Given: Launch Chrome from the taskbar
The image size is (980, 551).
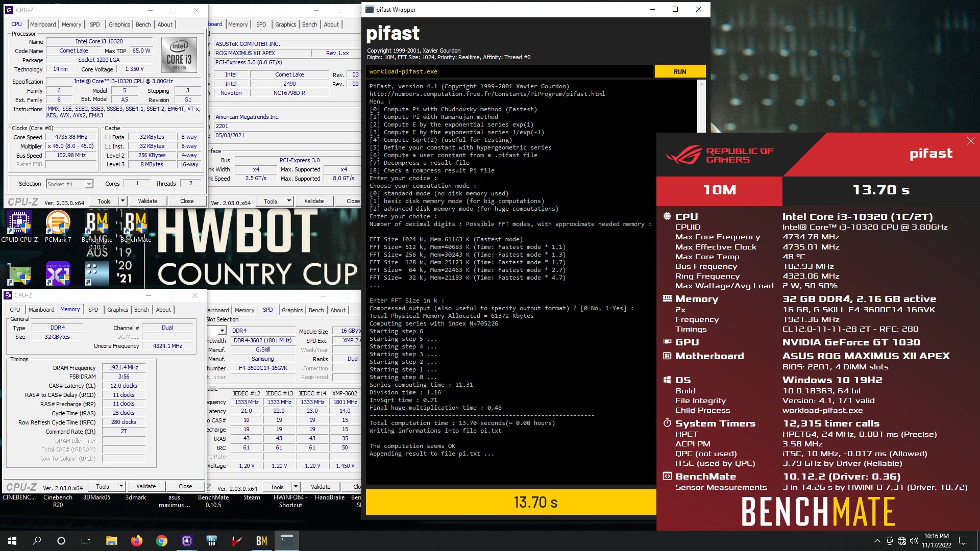Looking at the screenshot, I should (161, 541).
